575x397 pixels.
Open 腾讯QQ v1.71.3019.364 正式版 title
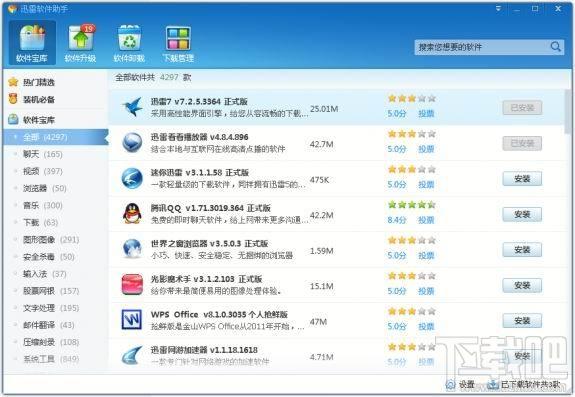pos(210,208)
